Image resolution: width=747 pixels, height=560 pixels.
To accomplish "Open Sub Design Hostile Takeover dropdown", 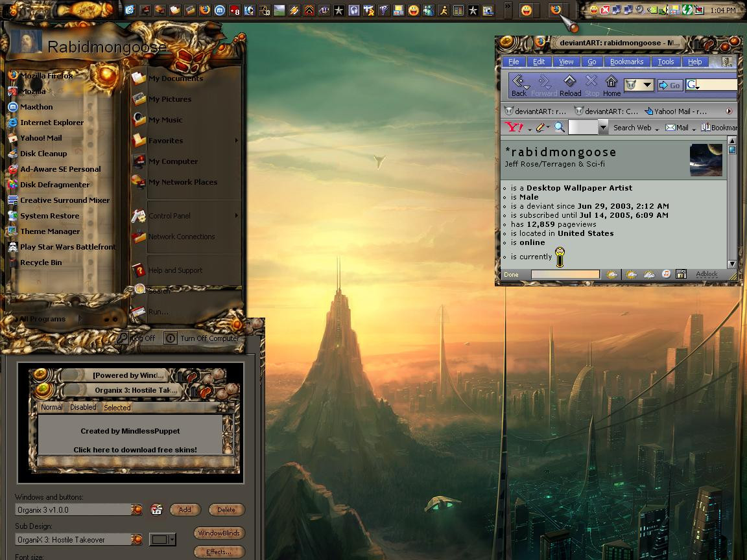I will 136,539.
